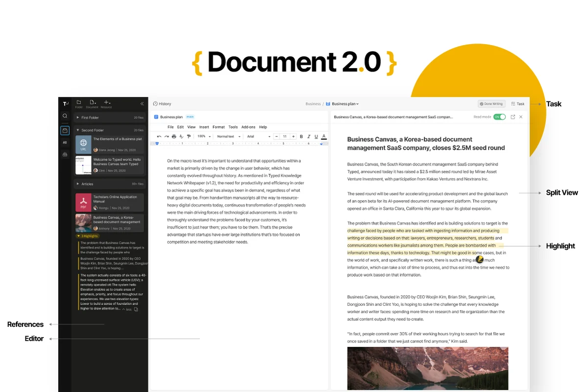Click the History clock icon
Viewport: 588px width, 392px height.
click(155, 104)
